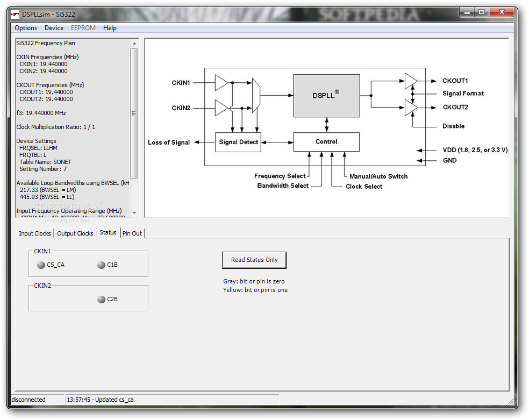Select the Status tab

pos(108,232)
